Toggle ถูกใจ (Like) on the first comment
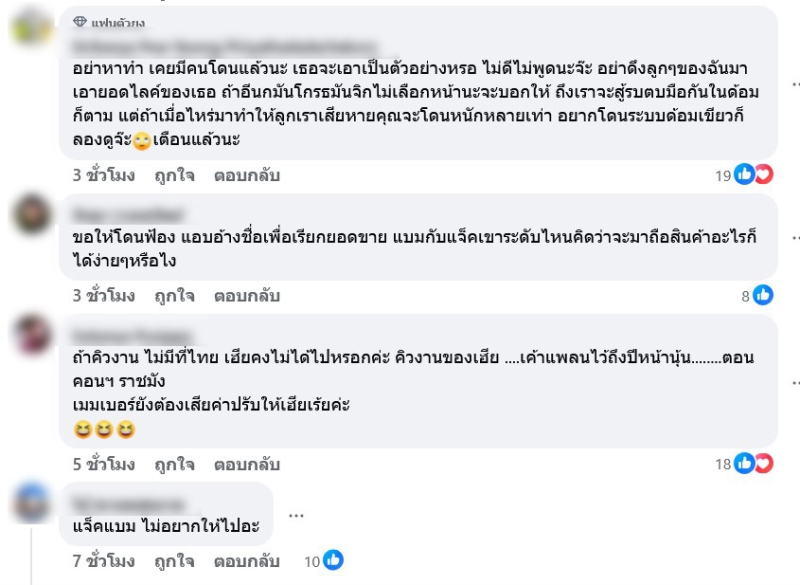The width and height of the screenshot is (800, 585). click(174, 175)
